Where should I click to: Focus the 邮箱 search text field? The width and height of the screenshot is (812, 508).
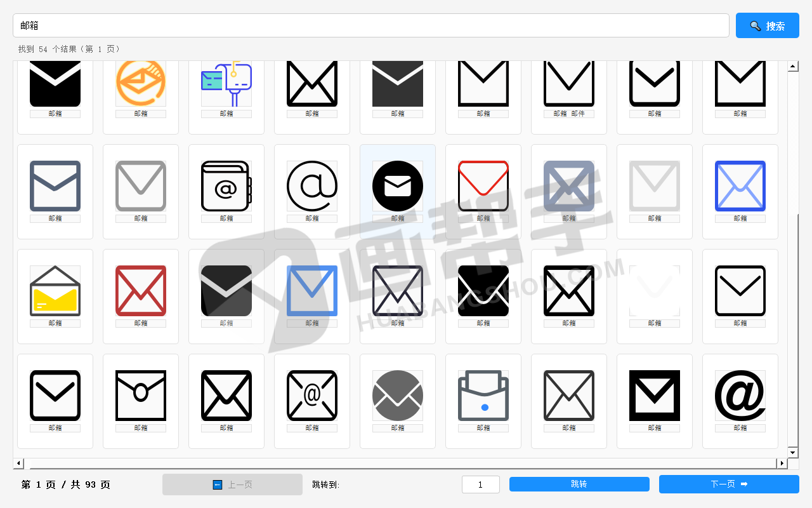coord(370,26)
